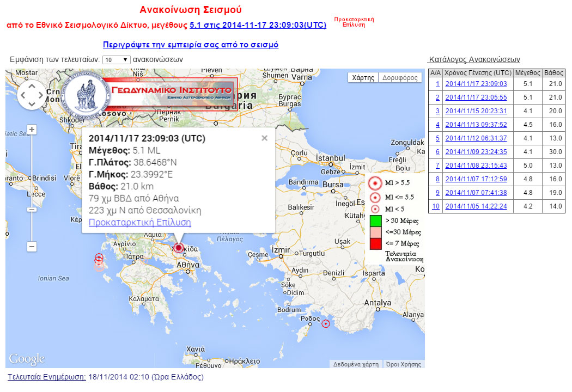Click the Τελευταία Ενημέρωση link
This screenshot has width=572, height=392.
pyautogui.click(x=46, y=377)
